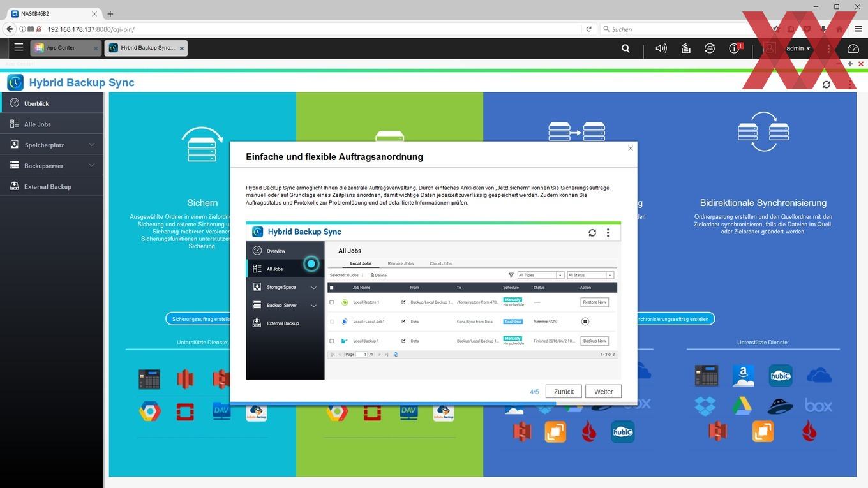Click the Zurück button
Viewport: 868px width, 488px height.
[564, 392]
